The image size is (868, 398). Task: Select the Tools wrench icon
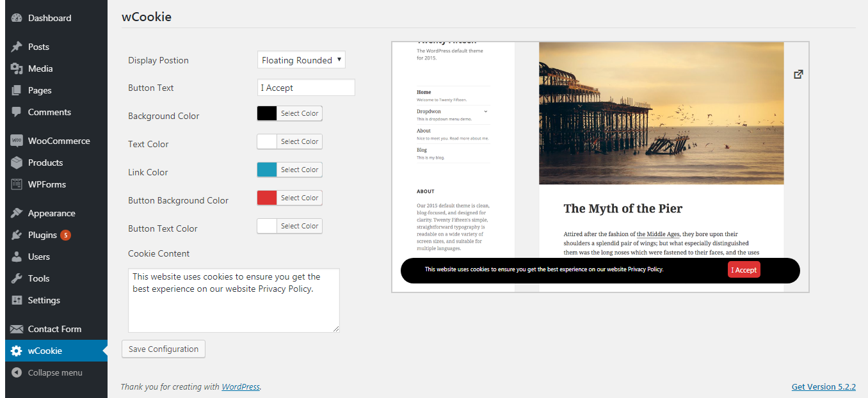click(17, 278)
